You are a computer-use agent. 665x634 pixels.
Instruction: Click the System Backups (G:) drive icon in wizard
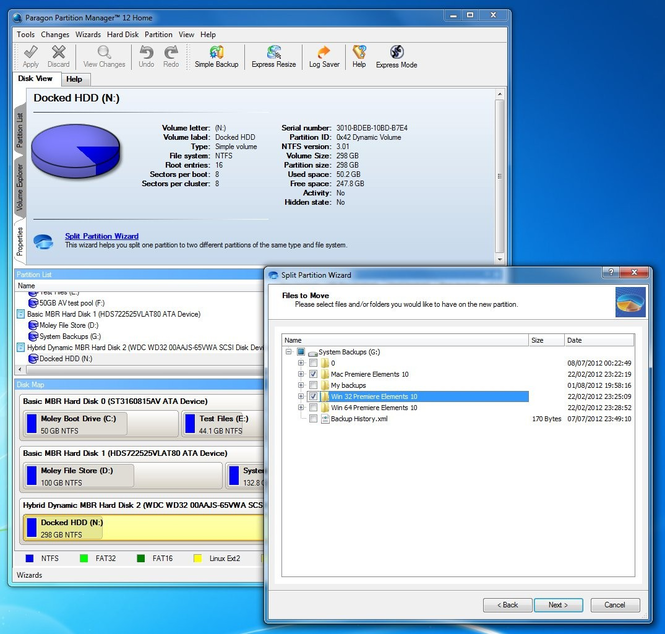coord(313,353)
